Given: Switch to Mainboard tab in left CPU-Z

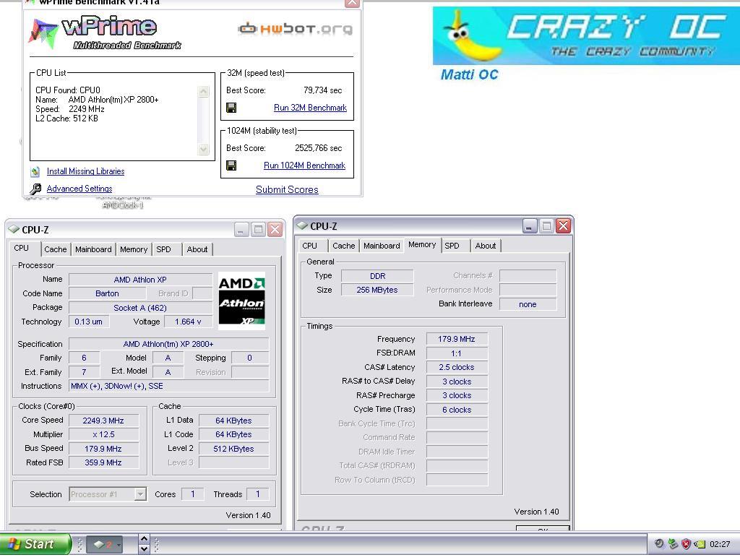Looking at the screenshot, I should (x=93, y=249).
